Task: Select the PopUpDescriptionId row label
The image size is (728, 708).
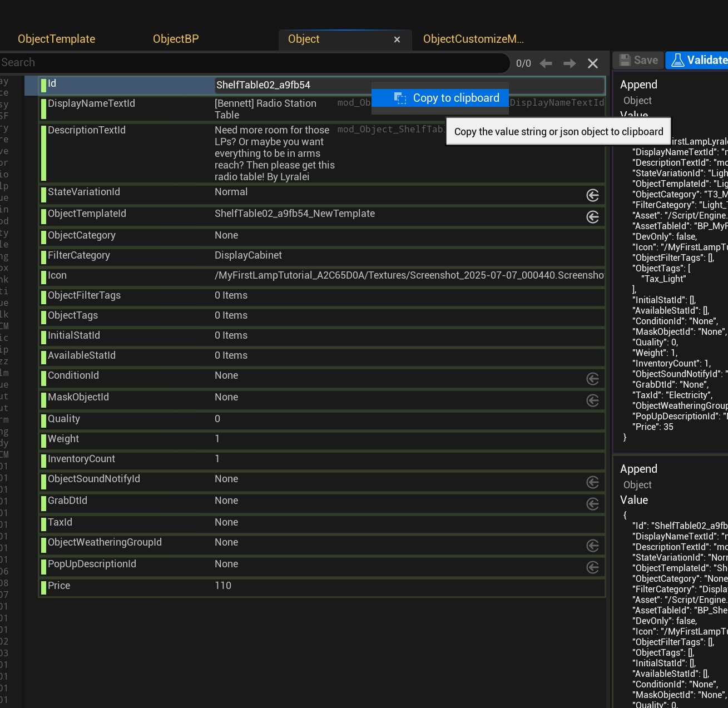Action: 92,564
